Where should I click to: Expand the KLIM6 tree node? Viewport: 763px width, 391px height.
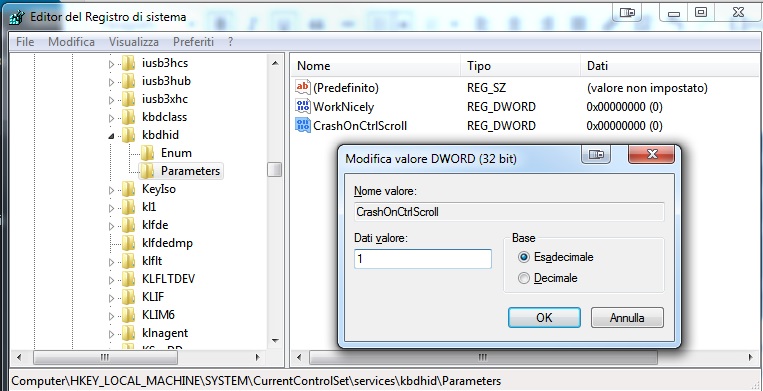(111, 316)
